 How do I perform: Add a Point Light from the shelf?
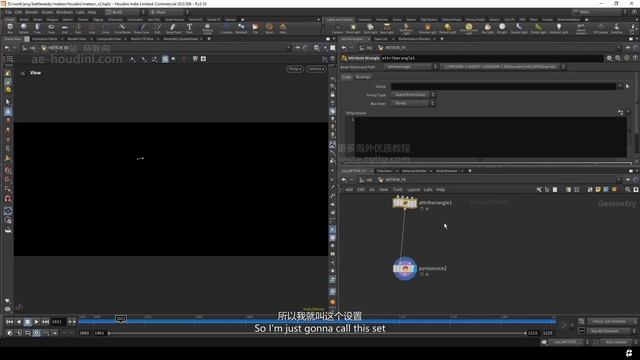[353, 28]
